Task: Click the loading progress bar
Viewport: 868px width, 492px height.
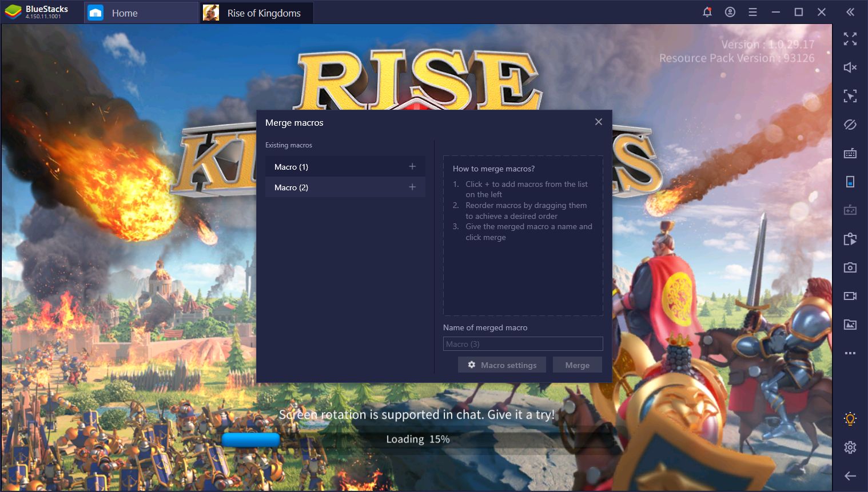Action: (x=417, y=439)
